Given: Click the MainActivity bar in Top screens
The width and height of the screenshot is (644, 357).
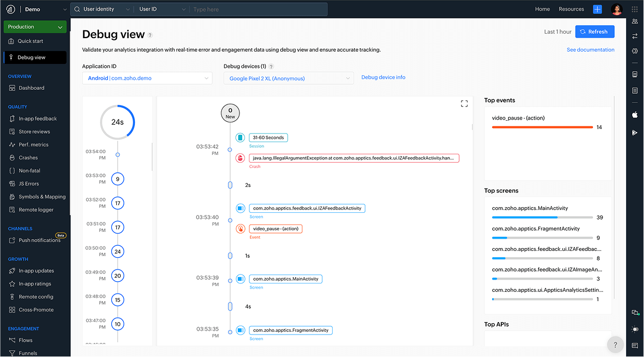Looking at the screenshot, I should point(542,217).
